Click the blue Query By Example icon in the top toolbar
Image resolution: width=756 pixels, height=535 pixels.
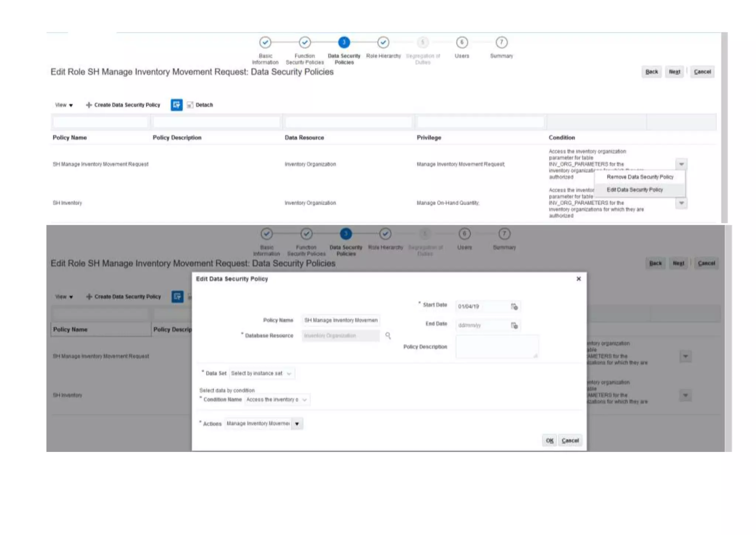(176, 105)
